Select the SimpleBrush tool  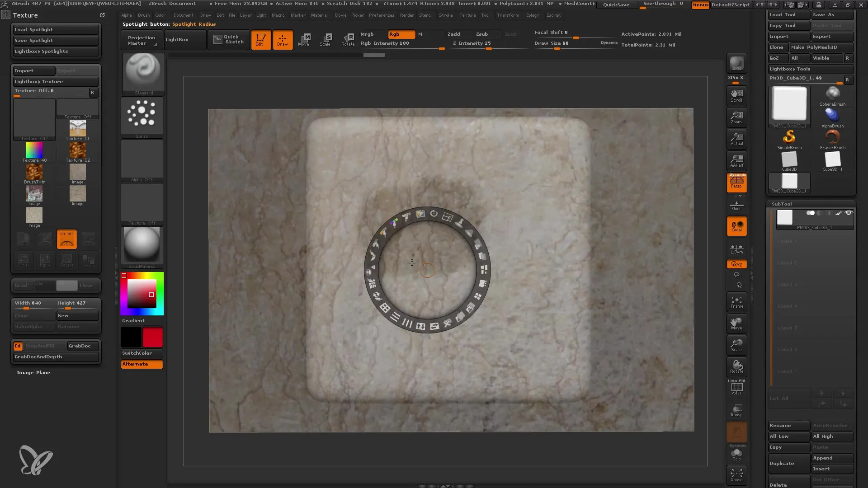(789, 140)
